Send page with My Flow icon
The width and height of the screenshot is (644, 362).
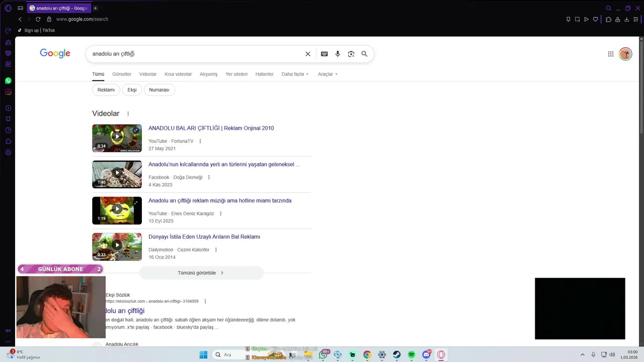coord(586,19)
